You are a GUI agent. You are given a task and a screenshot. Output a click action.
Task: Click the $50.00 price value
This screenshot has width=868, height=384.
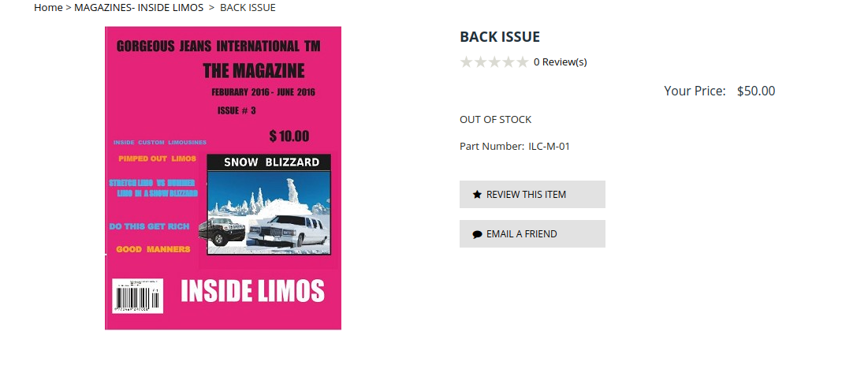(x=756, y=91)
